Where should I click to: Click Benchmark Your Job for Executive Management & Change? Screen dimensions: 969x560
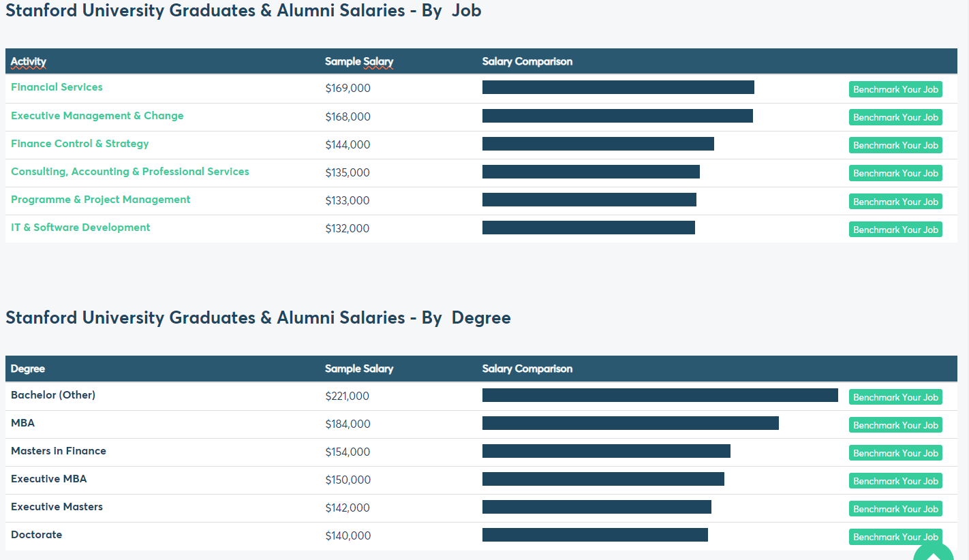[x=895, y=117]
